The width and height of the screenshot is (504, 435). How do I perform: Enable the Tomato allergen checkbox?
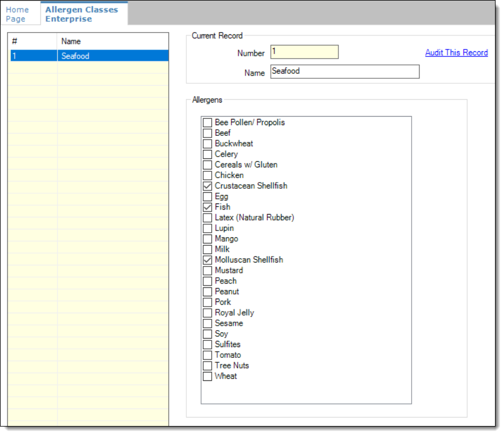[x=207, y=355]
